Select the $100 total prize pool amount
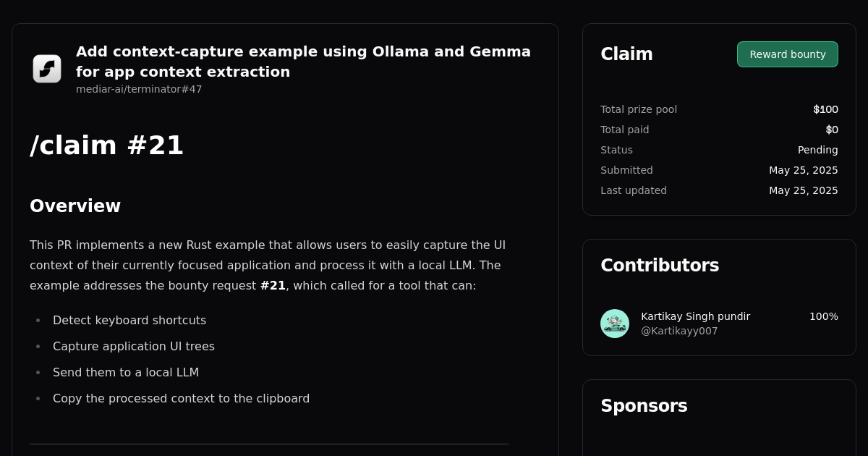 pos(825,109)
